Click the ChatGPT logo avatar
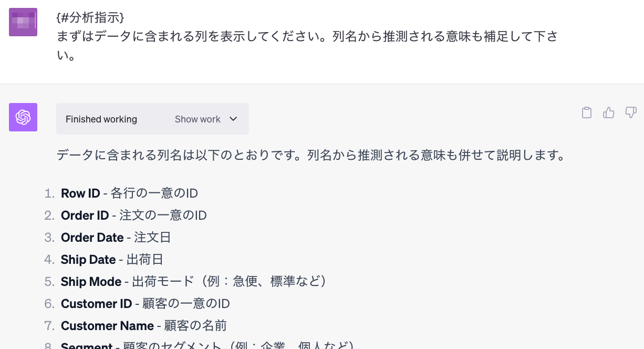 (x=23, y=117)
